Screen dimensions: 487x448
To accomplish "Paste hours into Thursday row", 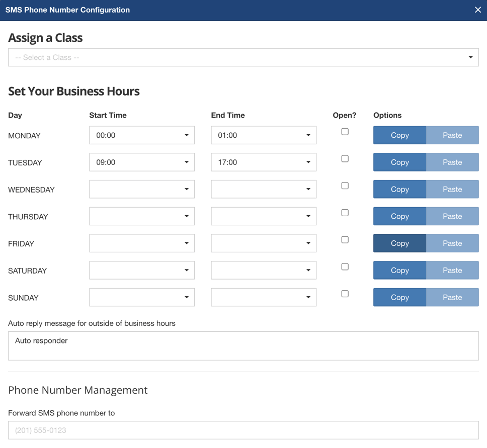I will click(452, 216).
